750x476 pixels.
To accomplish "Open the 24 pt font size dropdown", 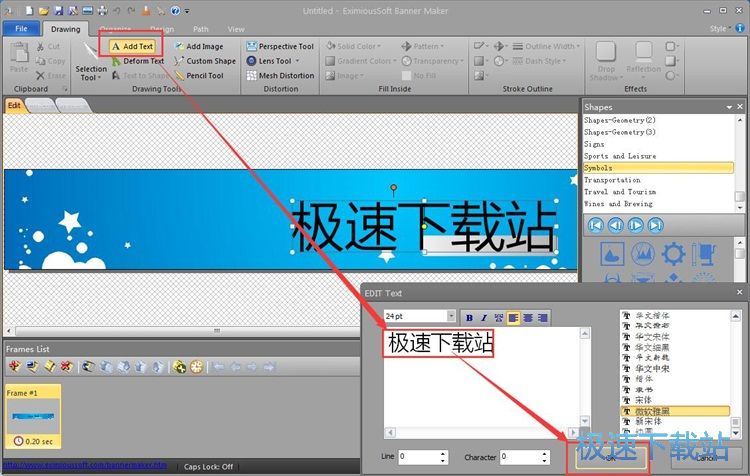I will (451, 316).
